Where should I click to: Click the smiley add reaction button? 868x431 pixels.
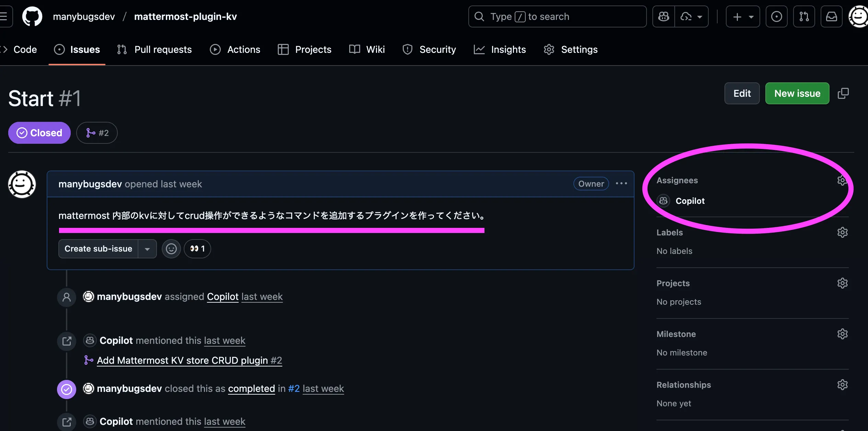(171, 249)
